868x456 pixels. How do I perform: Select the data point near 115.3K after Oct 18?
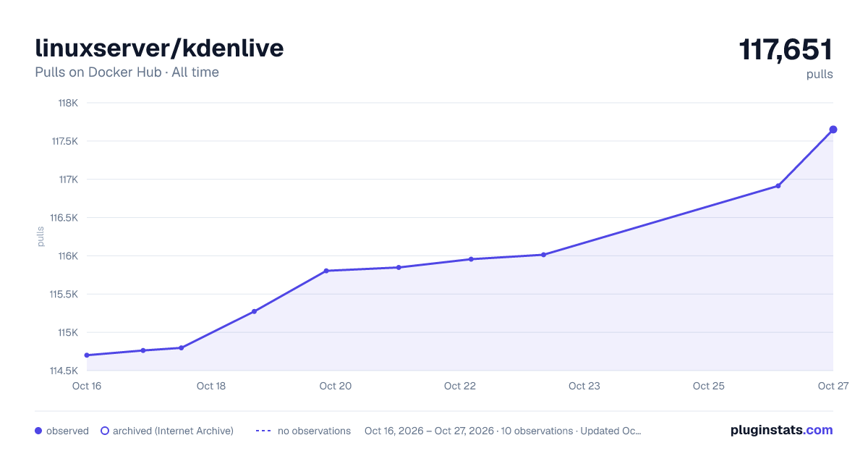coord(254,311)
